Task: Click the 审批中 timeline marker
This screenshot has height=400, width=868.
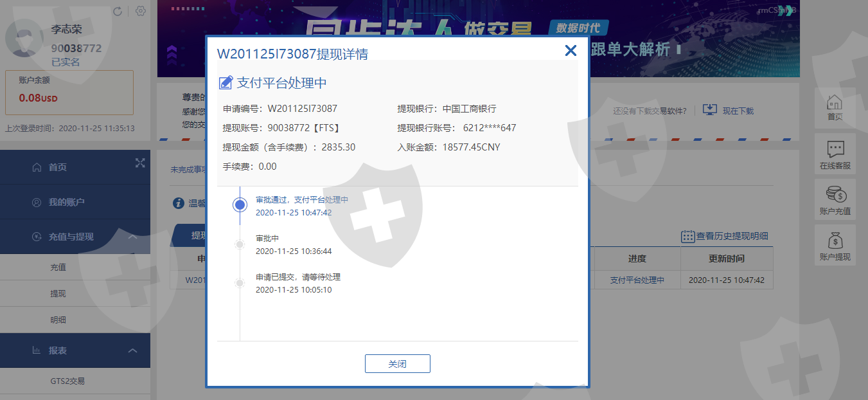Action: [x=240, y=244]
